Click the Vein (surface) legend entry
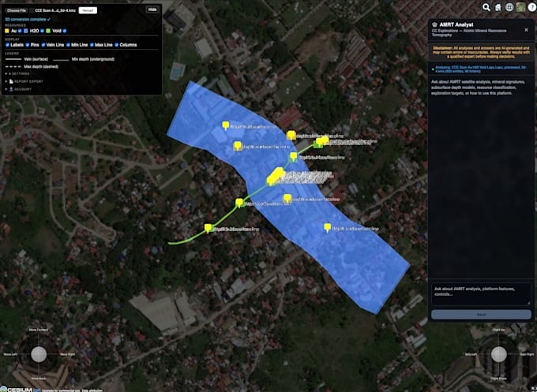Viewport: 537px width, 392px height. (x=26, y=59)
